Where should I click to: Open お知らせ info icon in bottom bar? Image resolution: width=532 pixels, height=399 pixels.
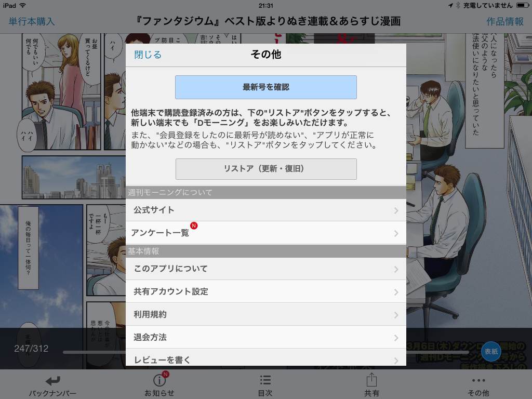point(159,380)
